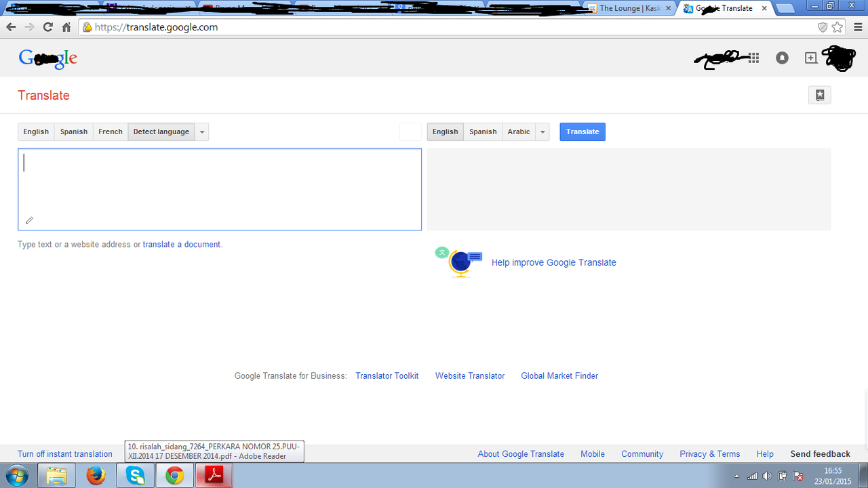Open the Community footer link
Viewport: 868px width, 488px height.
point(642,454)
